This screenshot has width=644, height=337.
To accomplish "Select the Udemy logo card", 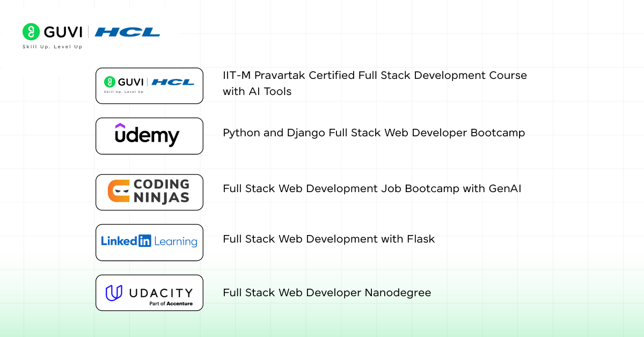I will pyautogui.click(x=149, y=136).
